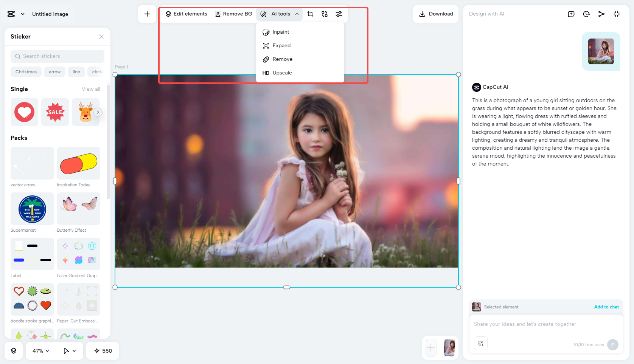
Task: Click the image attach icon in chat box
Action: click(x=480, y=343)
